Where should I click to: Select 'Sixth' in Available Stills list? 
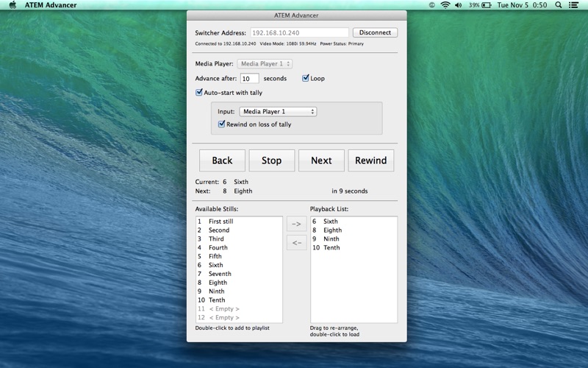tap(239, 265)
